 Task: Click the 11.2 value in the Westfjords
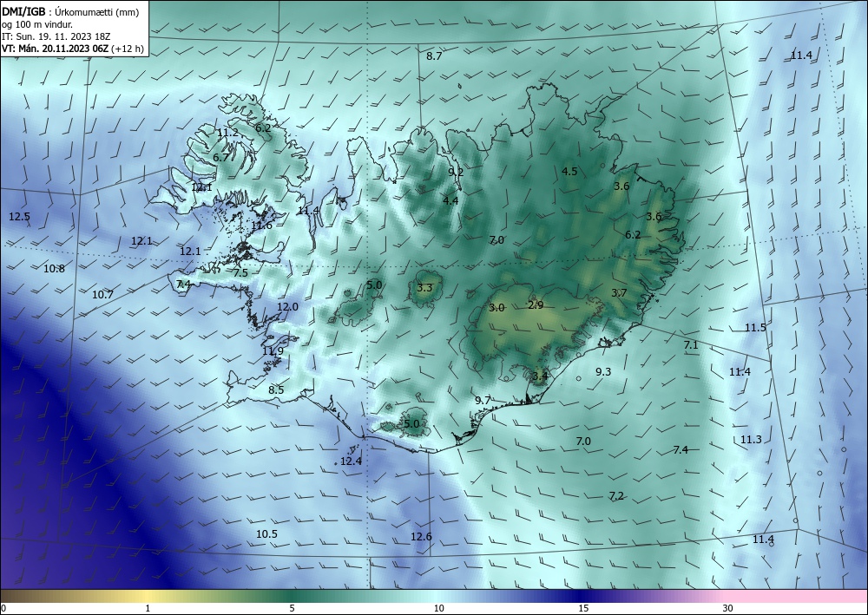(x=227, y=133)
